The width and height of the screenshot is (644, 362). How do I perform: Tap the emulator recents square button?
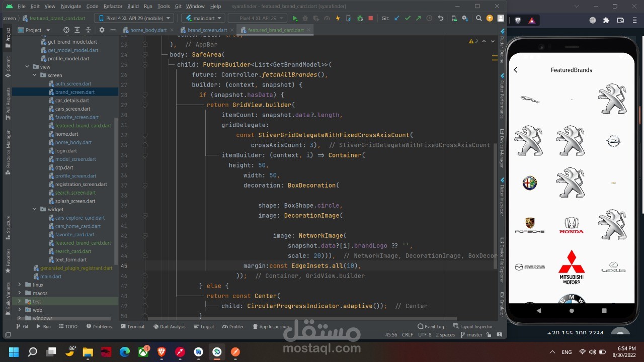[x=604, y=311]
